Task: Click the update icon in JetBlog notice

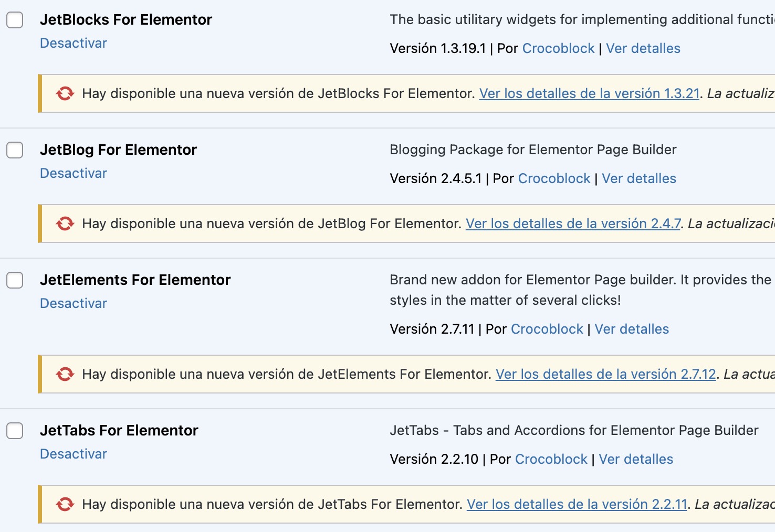Action: click(x=65, y=224)
